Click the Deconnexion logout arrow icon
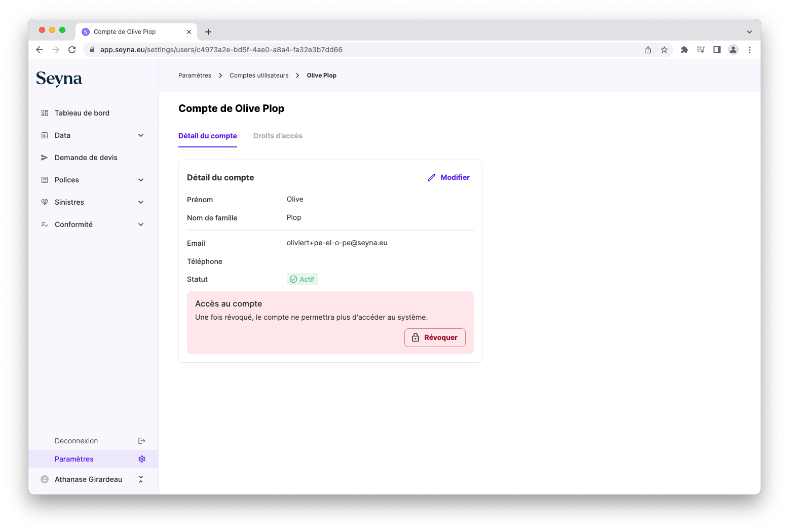 (x=142, y=441)
